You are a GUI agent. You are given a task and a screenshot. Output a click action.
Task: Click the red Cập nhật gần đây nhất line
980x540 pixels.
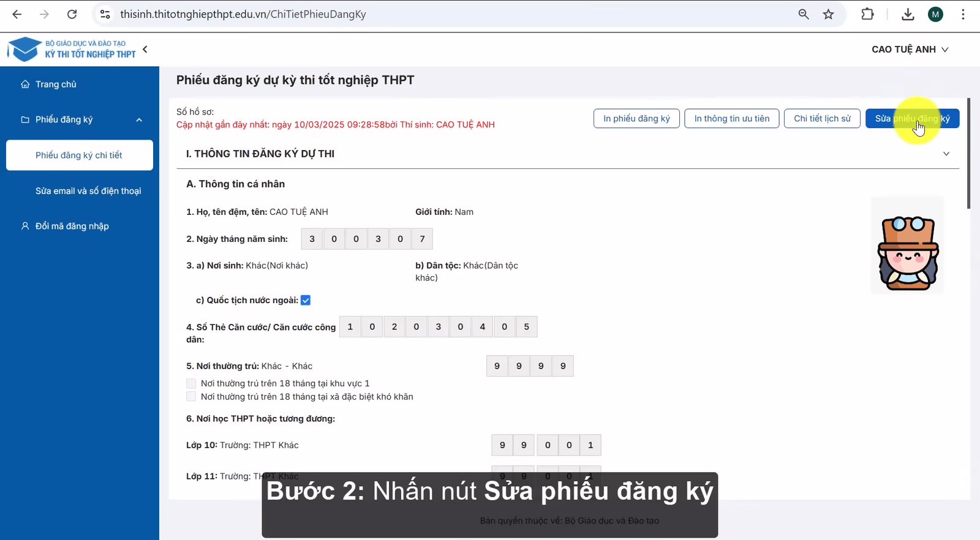click(x=336, y=125)
